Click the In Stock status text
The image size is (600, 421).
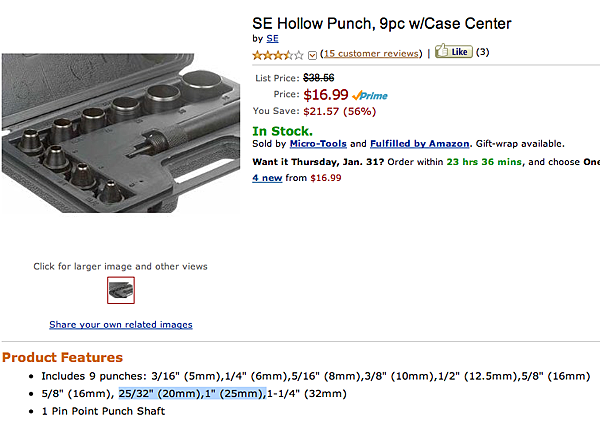pos(282,130)
